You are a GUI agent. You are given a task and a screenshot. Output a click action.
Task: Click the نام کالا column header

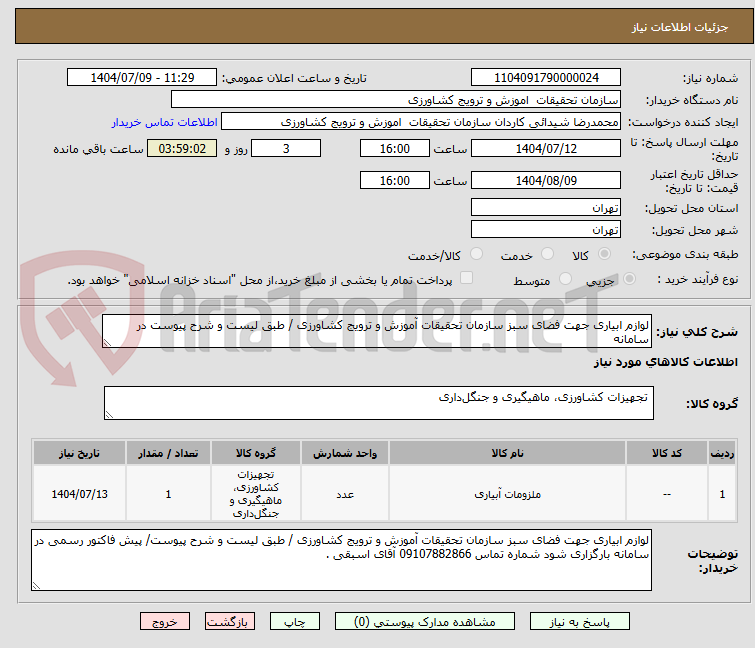(x=507, y=453)
